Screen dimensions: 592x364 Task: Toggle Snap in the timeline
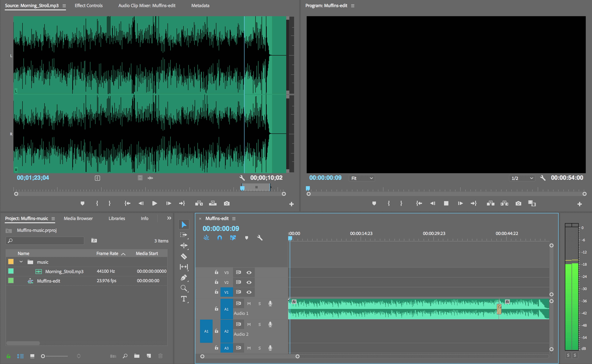coord(219,238)
